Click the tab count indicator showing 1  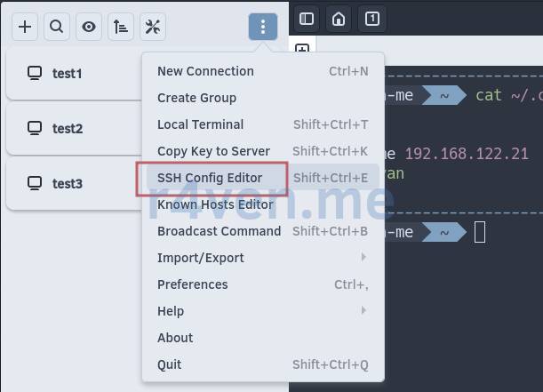click(371, 19)
